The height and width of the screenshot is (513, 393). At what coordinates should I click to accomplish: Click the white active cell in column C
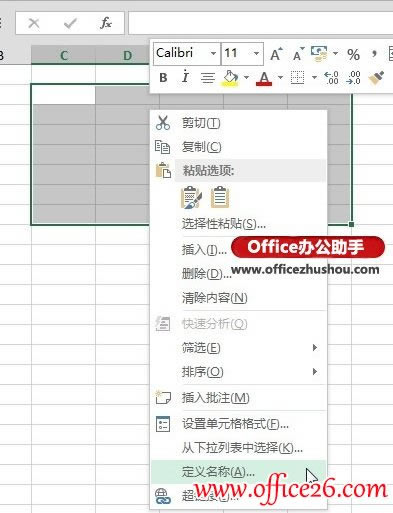pos(64,94)
